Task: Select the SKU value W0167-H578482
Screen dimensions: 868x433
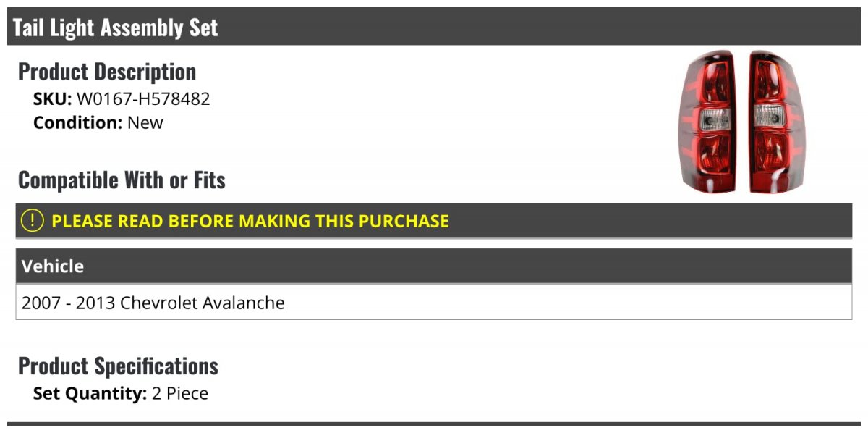Action: pos(143,98)
